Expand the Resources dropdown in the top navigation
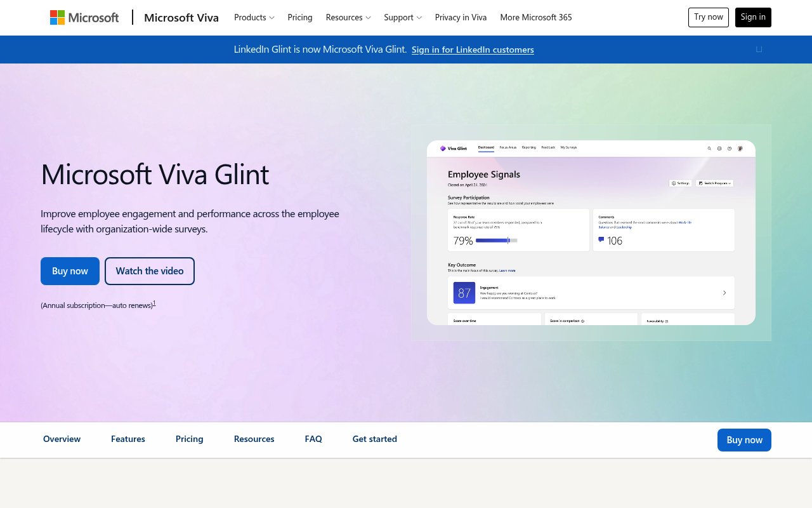Image resolution: width=812 pixels, height=508 pixels. tap(348, 17)
